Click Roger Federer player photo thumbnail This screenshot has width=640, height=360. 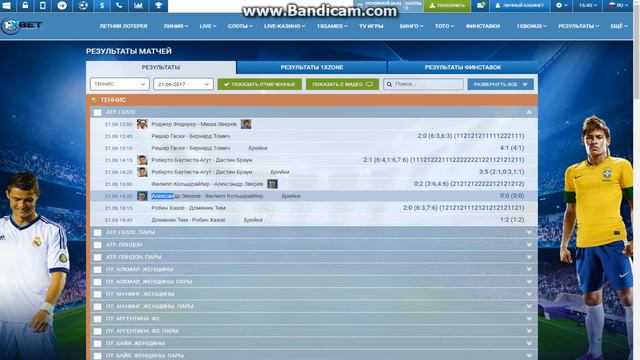coord(142,124)
